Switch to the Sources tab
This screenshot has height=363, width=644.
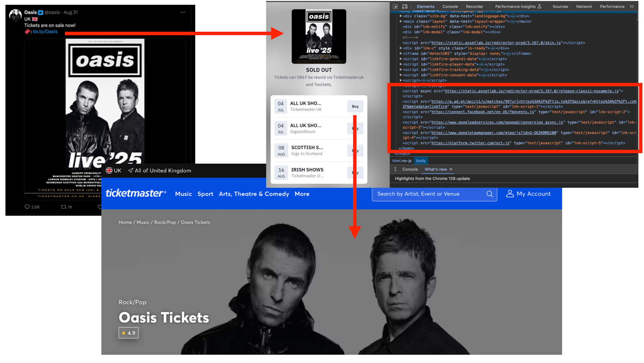(560, 6)
